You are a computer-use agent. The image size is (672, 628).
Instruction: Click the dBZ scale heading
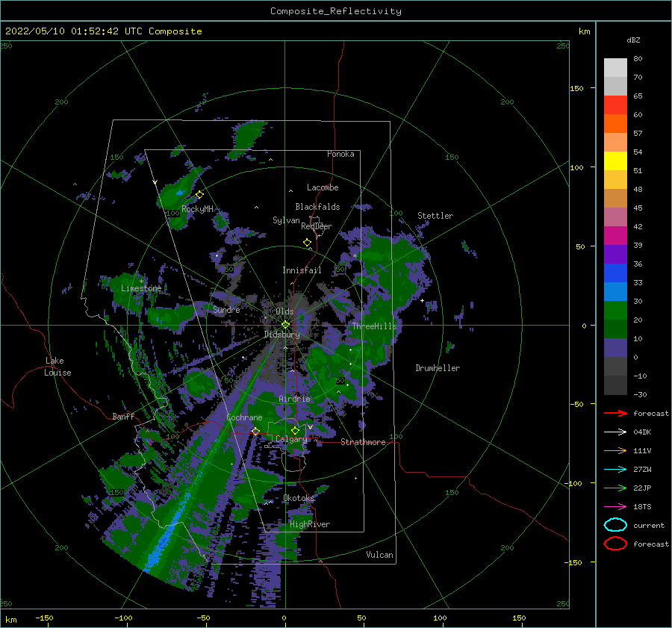633,40
